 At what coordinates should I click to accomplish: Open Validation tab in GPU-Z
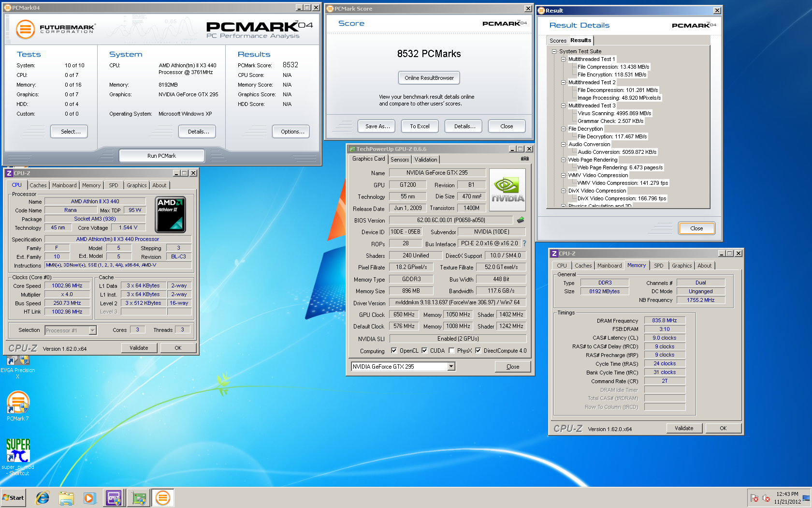click(426, 160)
